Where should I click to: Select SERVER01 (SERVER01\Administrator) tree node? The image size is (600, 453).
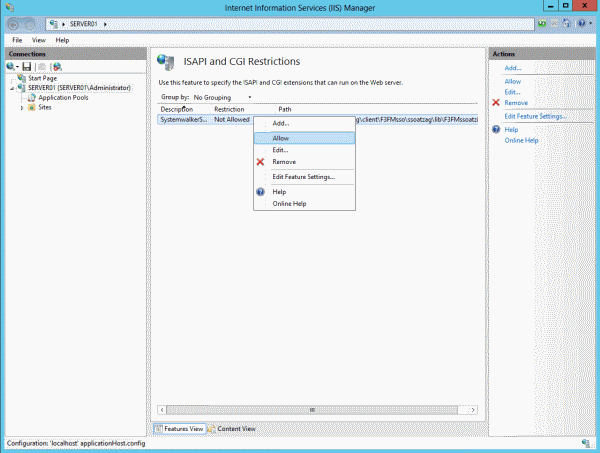coord(79,88)
